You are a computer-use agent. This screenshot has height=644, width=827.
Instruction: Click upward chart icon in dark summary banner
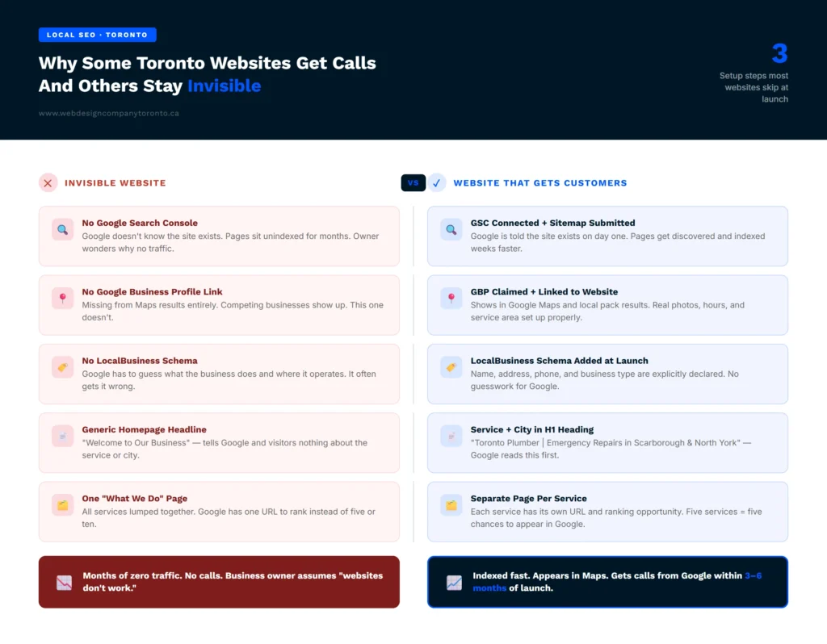click(x=454, y=583)
